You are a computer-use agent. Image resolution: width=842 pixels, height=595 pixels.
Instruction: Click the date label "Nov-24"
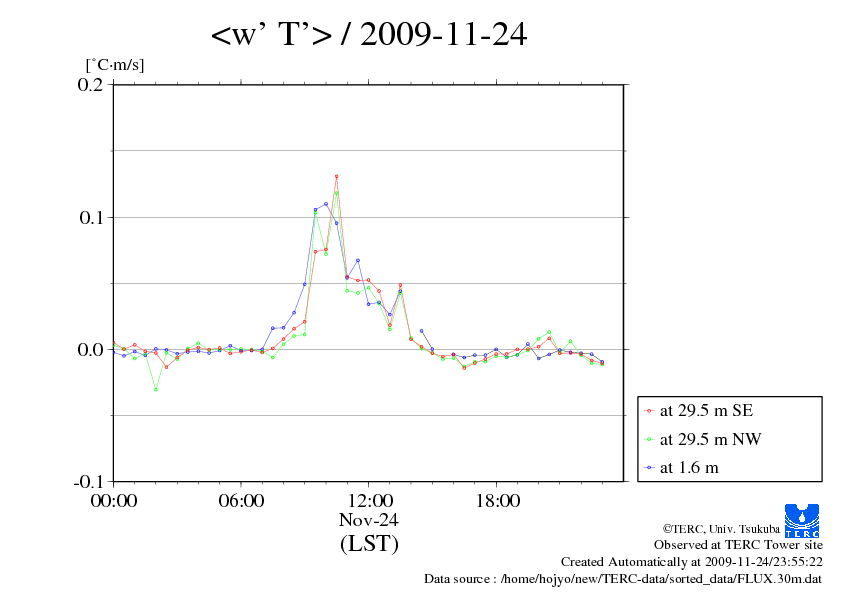pos(369,520)
